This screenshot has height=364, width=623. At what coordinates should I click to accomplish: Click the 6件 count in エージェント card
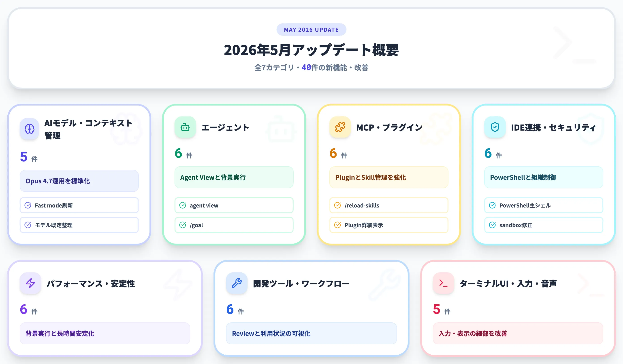pos(184,153)
